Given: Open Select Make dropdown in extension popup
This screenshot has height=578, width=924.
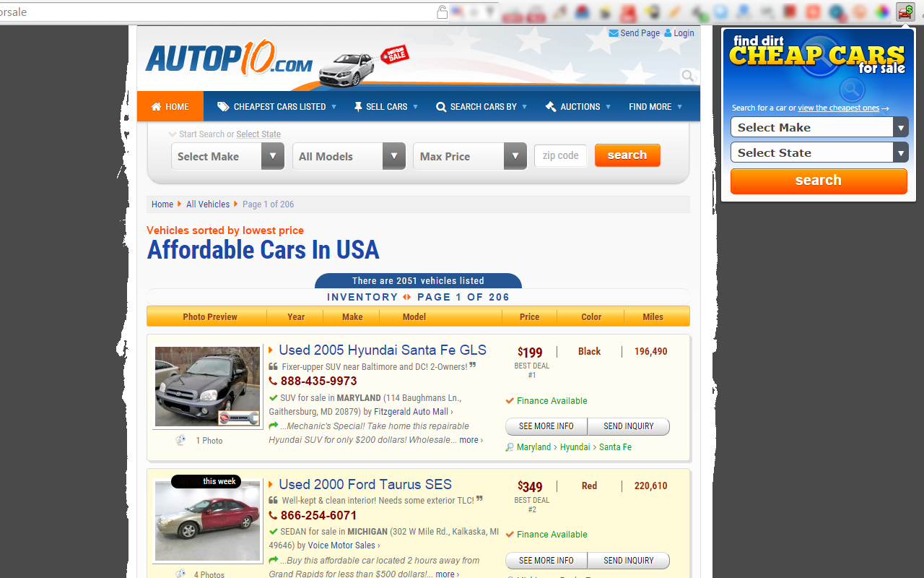Looking at the screenshot, I should [819, 127].
